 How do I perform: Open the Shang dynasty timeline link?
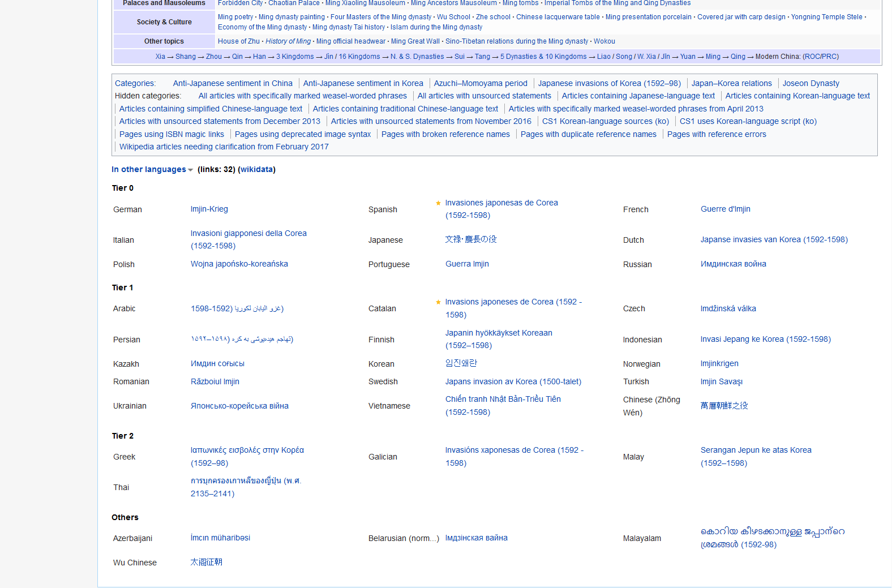(x=186, y=57)
